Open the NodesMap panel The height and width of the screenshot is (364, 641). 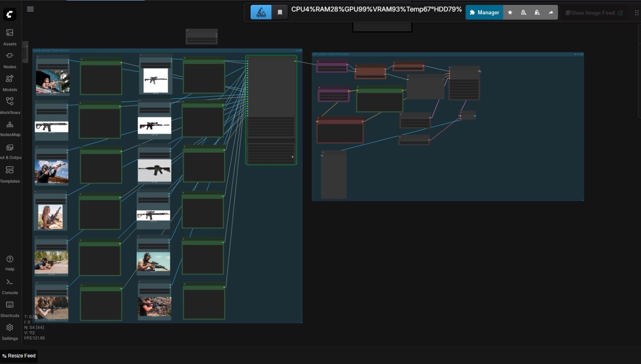pos(10,128)
